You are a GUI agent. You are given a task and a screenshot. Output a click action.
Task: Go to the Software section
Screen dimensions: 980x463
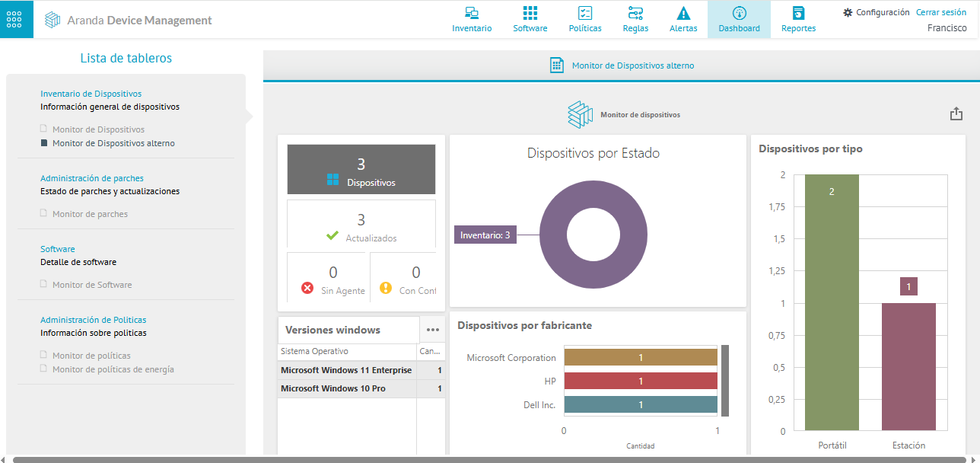tap(530, 19)
